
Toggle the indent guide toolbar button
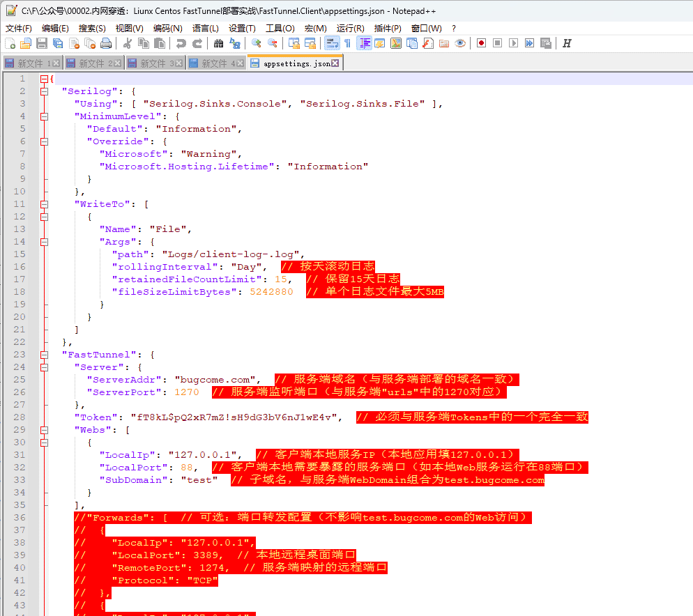click(364, 43)
